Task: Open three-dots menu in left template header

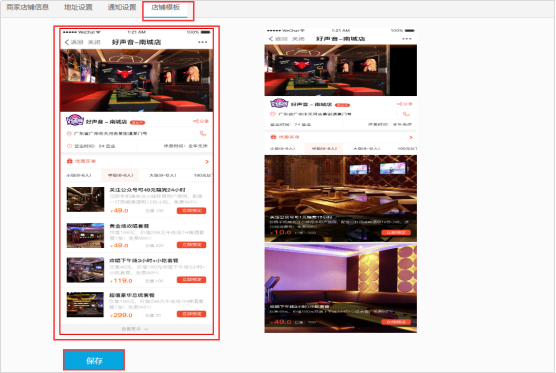Action: tap(202, 42)
